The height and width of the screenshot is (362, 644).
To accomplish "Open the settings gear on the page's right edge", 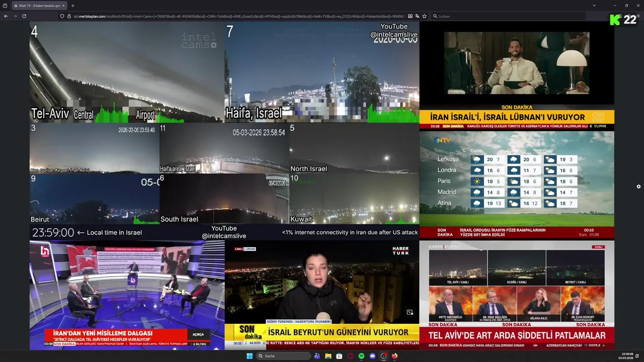I will click(638, 187).
